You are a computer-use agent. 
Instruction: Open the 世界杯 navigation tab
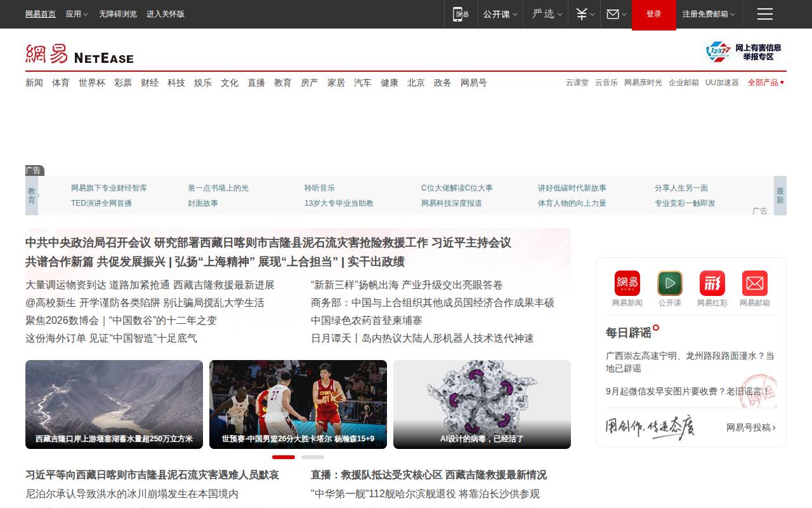tap(92, 83)
